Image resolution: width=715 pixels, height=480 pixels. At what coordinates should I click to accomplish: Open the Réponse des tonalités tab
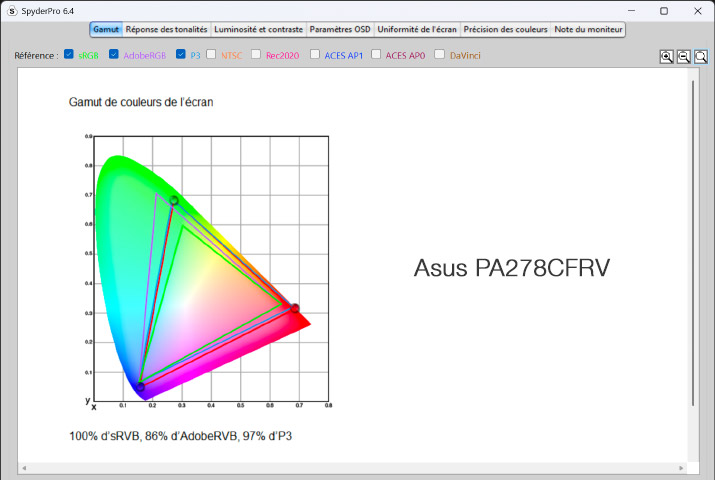coord(166,29)
